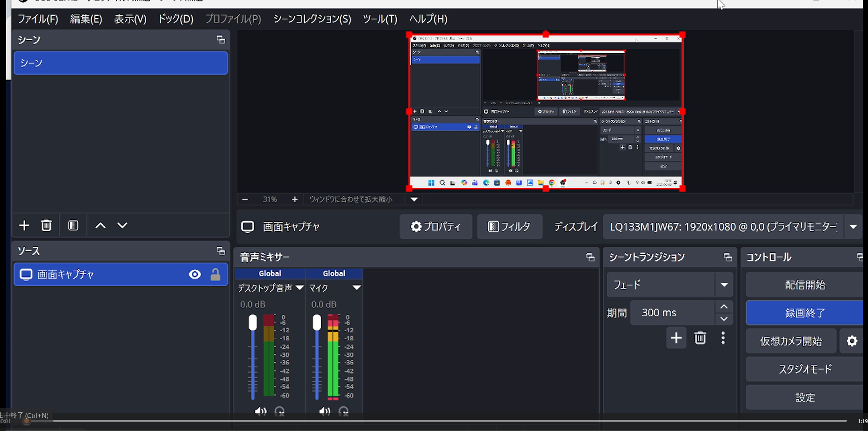Viewport: 868px width, 431px height.
Task: Click 録画終了 to stop recording
Action: pyautogui.click(x=804, y=313)
